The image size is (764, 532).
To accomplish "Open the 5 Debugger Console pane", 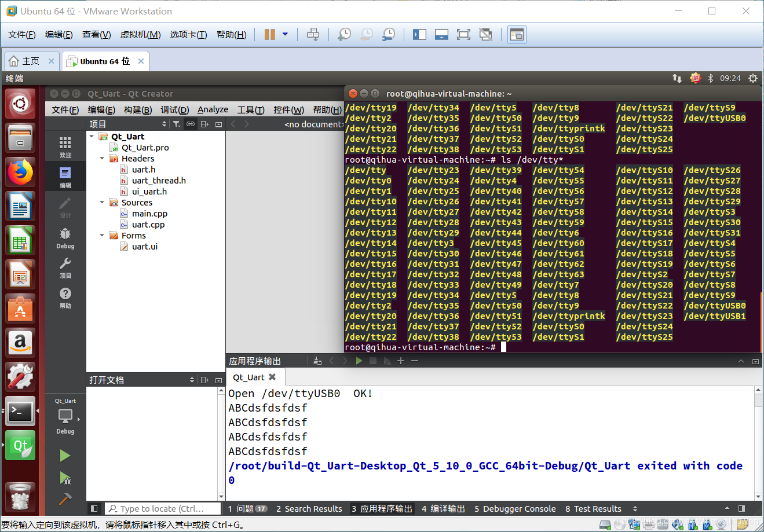I will click(515, 509).
